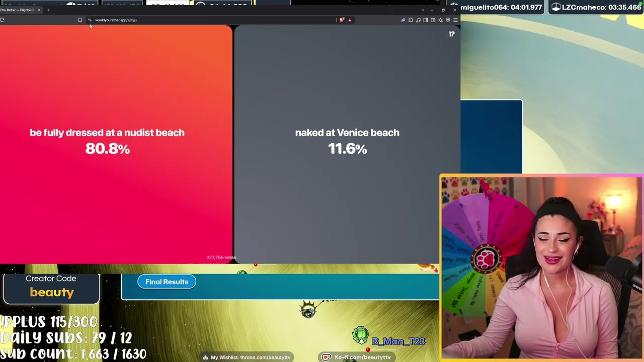Click the throne wishlist crown icon
Image resolution: width=644 pixels, height=362 pixels.
(205, 357)
